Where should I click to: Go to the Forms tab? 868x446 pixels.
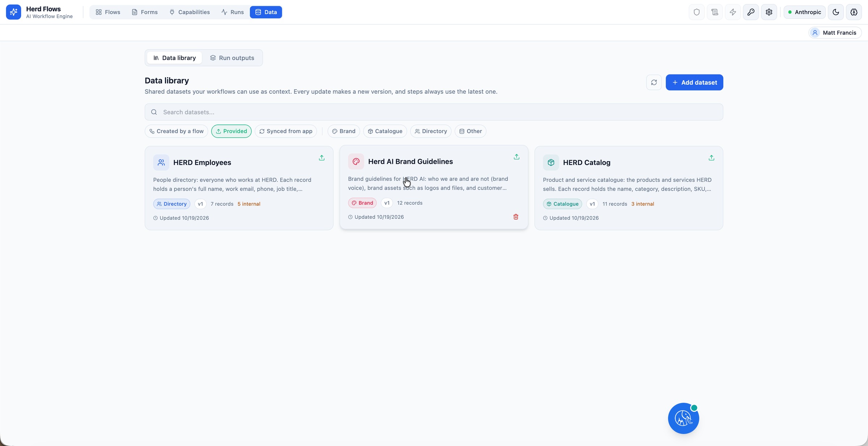pos(145,12)
